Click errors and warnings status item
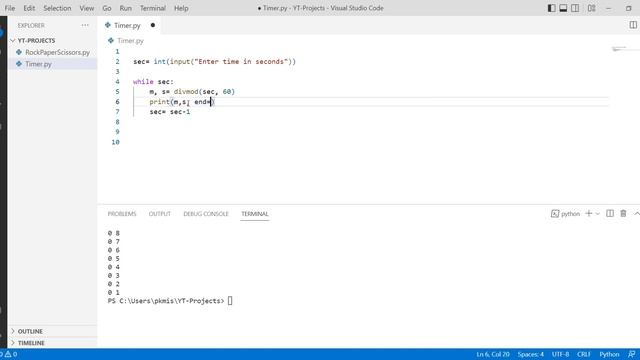The height and width of the screenshot is (360, 640). tap(9, 354)
